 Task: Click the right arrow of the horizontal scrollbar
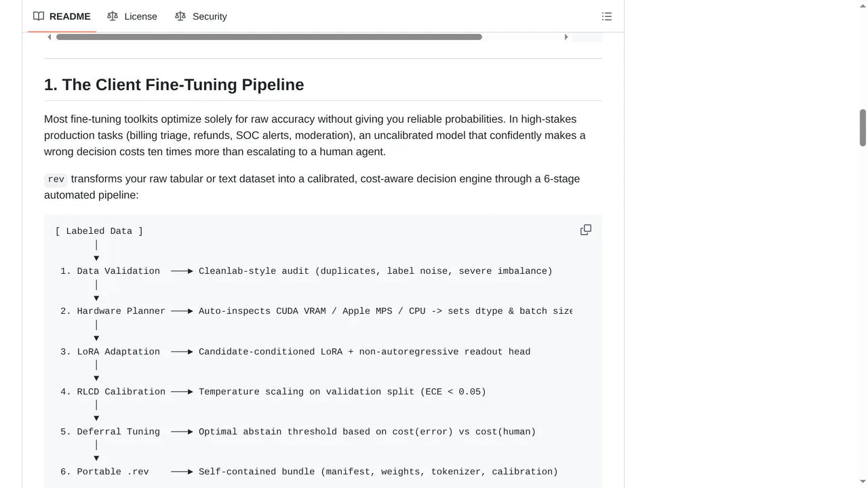tap(566, 37)
